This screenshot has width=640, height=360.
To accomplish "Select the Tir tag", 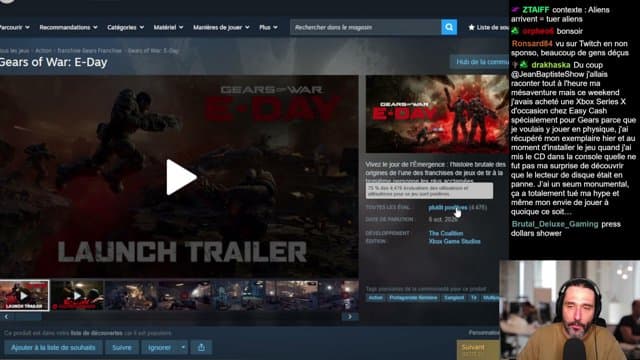I will tap(473, 298).
